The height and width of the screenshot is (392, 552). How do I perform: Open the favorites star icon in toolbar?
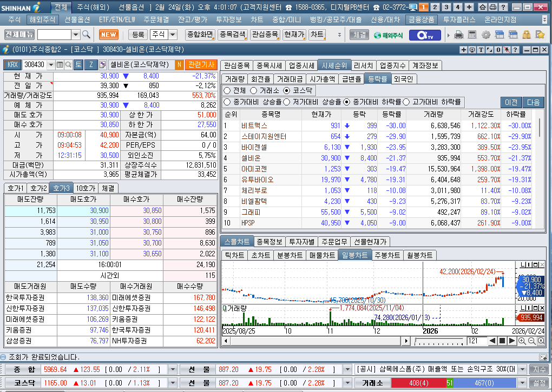pyautogui.click(x=540, y=35)
